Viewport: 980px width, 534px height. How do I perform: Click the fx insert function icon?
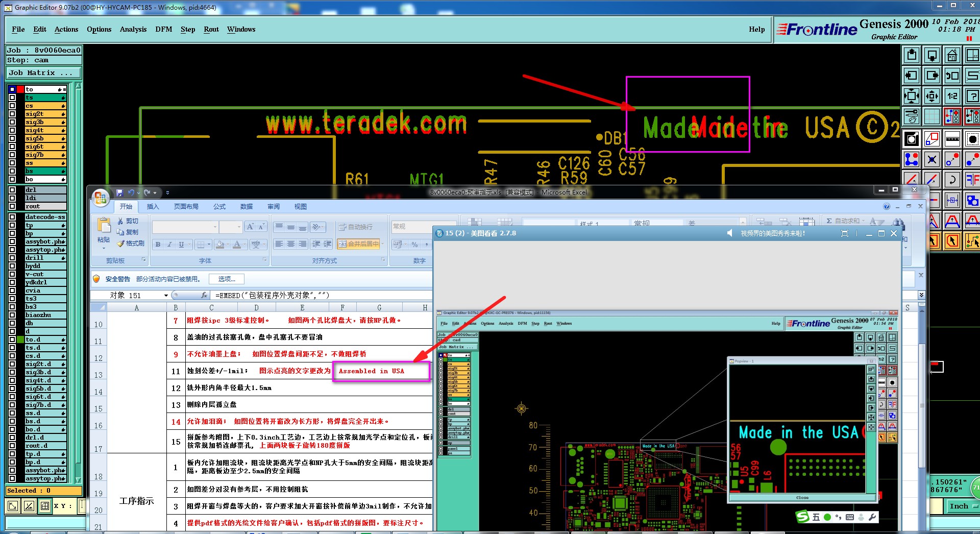(x=204, y=295)
